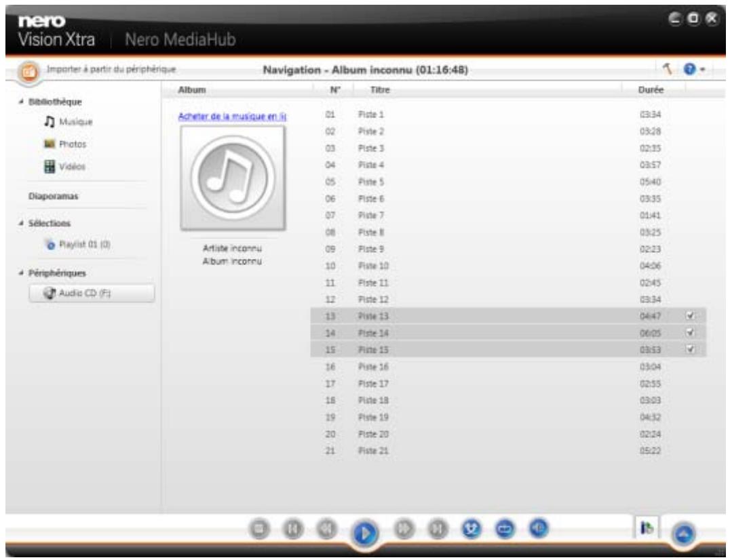The width and height of the screenshot is (730, 560).
Task: Open the options hammer tool icon
Action: 668,69
